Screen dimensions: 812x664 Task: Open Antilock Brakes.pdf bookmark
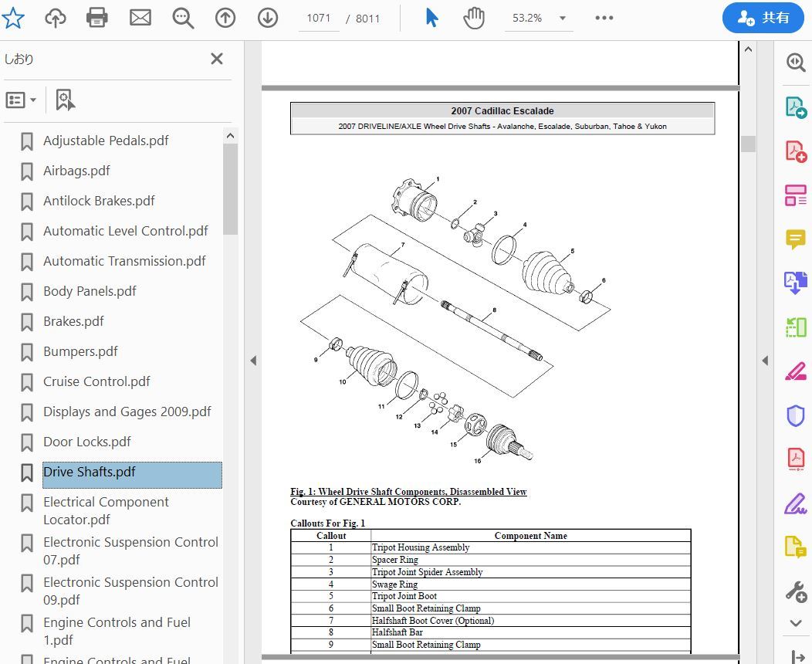99,201
